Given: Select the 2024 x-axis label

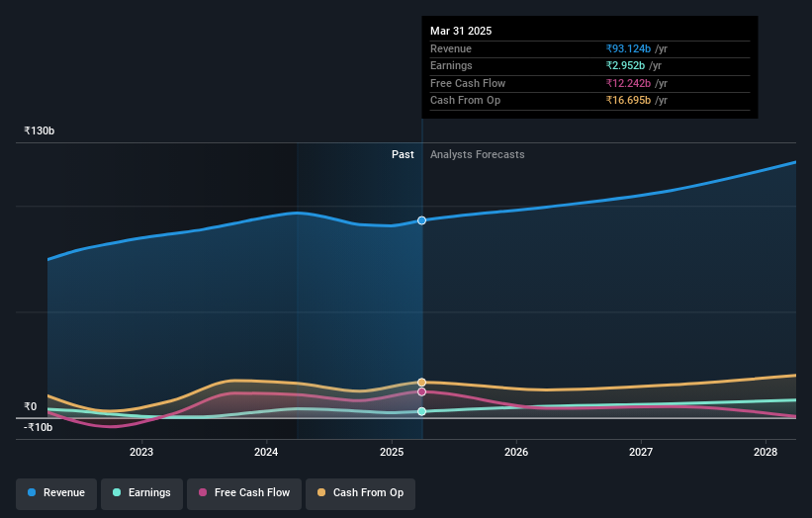Looking at the screenshot, I should (x=266, y=452).
